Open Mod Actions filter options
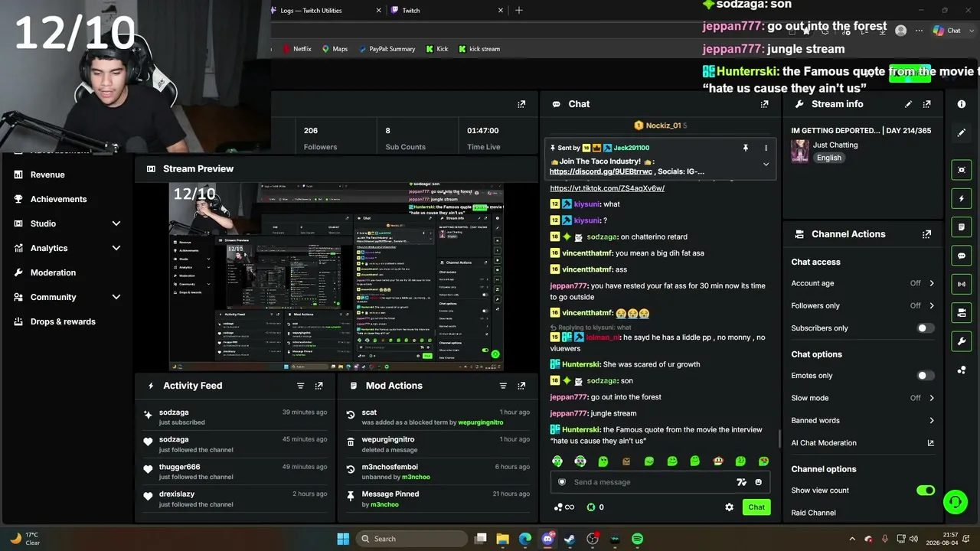The width and height of the screenshot is (980, 551). [503, 386]
